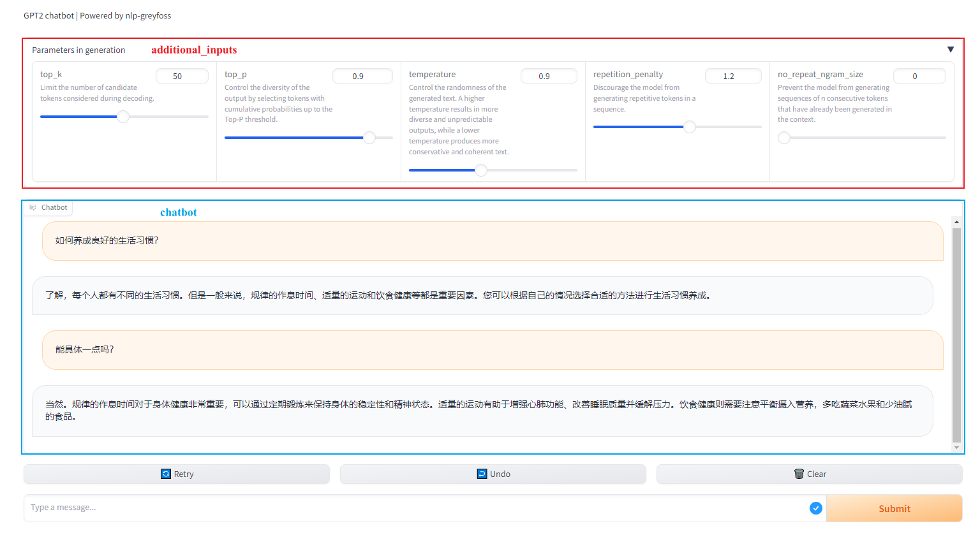This screenshot has width=980, height=549.
Task: Click the chatbot scrollbar down arrow
Action: tap(956, 448)
